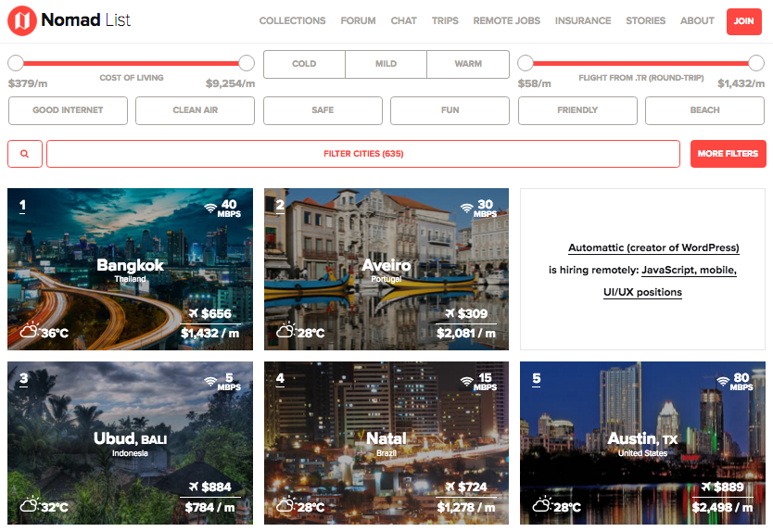Click the weather icon on Bangkok card
The width and height of the screenshot is (773, 532).
point(30,331)
